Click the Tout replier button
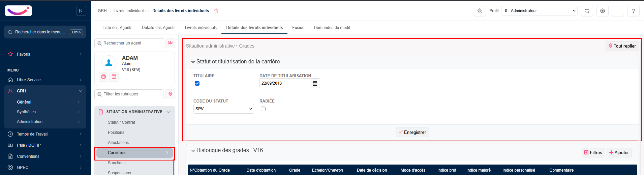Screen dimensions: 644x175 [622, 46]
